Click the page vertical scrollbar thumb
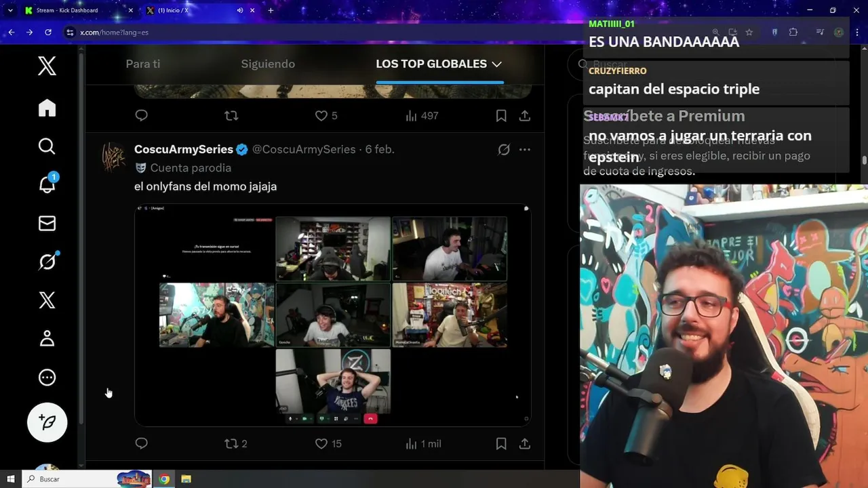 (x=865, y=160)
